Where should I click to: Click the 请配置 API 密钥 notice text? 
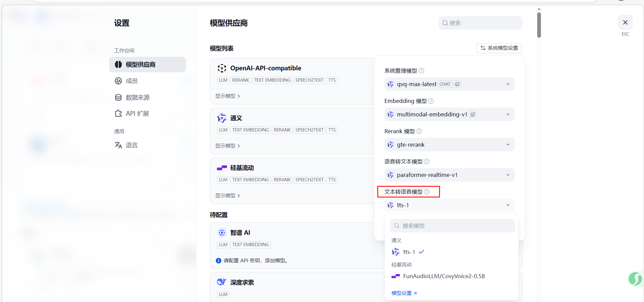coord(257,261)
